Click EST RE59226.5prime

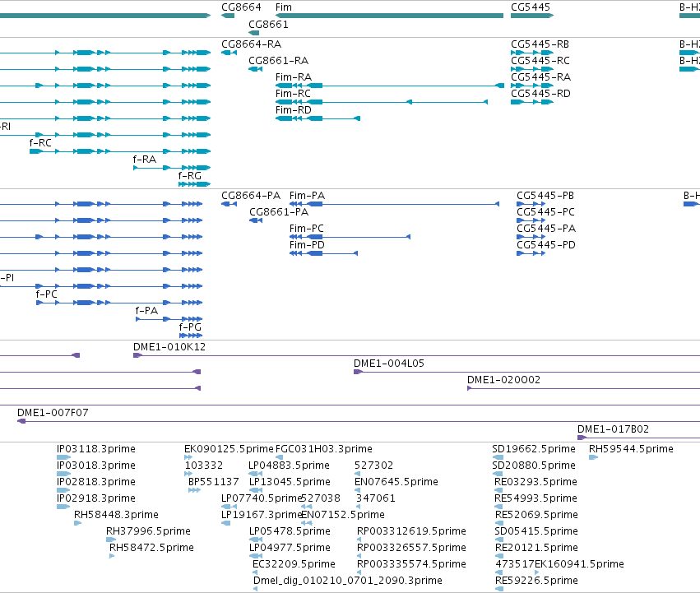click(x=536, y=581)
